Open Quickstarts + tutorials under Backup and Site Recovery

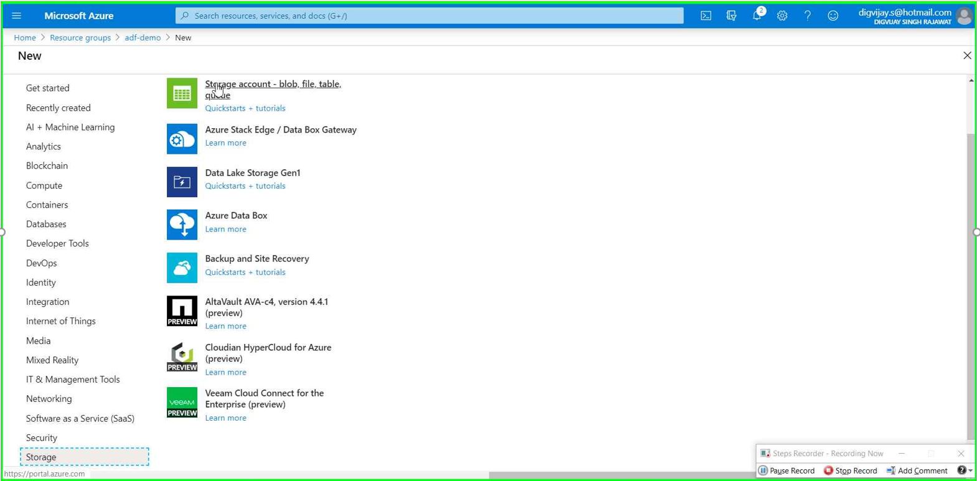click(x=245, y=273)
